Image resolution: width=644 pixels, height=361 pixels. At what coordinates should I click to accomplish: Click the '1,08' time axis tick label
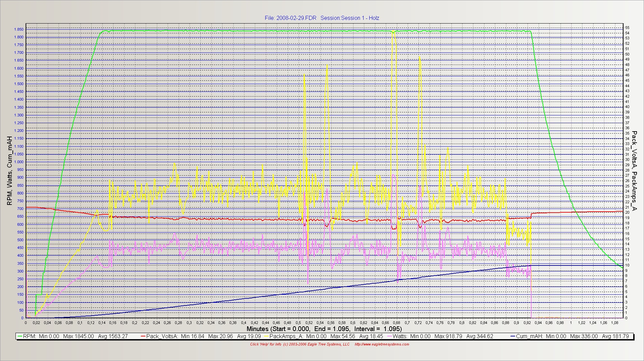point(614,322)
